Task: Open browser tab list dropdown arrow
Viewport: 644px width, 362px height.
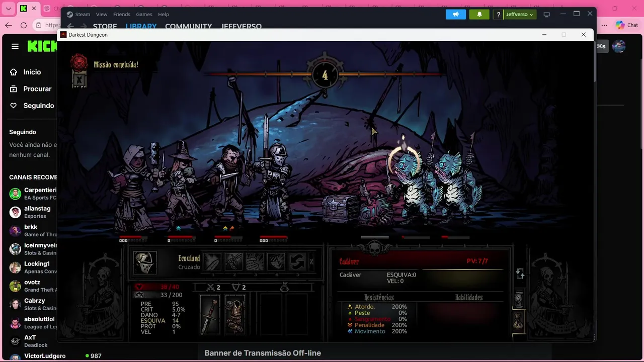Action: point(8,9)
